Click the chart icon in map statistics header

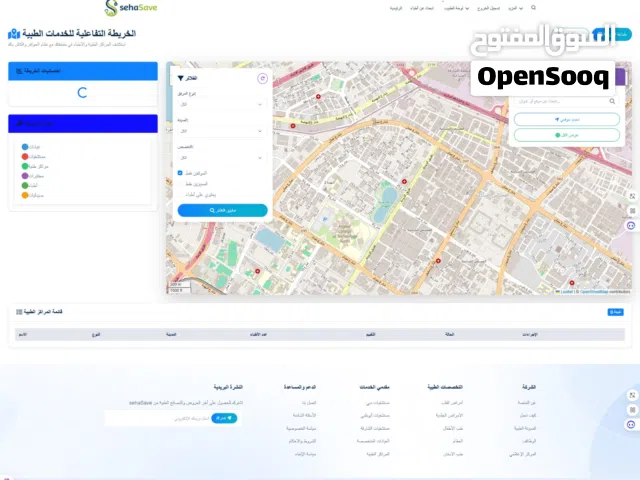(19, 71)
